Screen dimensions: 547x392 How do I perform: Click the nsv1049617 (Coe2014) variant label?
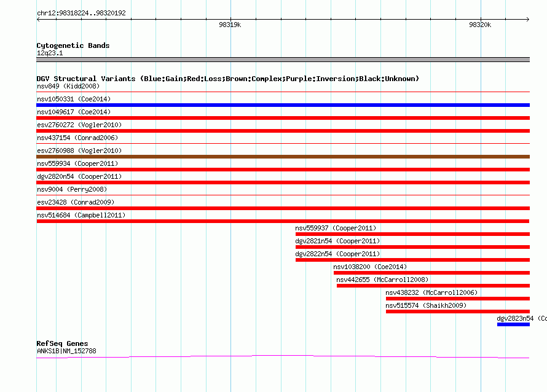pyautogui.click(x=74, y=112)
